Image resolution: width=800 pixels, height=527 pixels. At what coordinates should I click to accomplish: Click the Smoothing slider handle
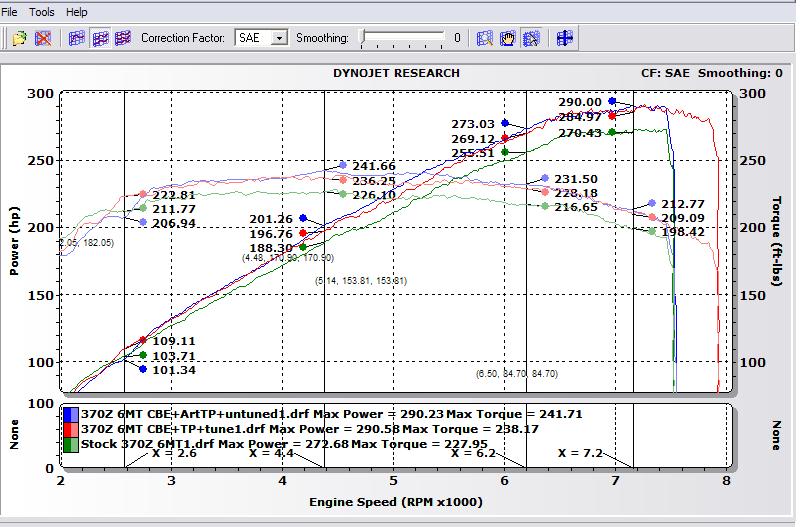tap(363, 36)
